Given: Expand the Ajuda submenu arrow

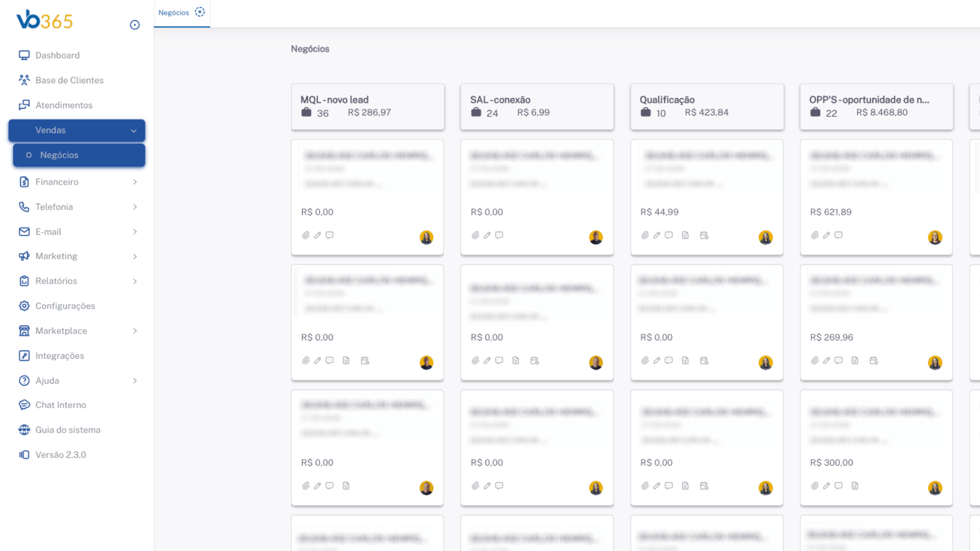Looking at the screenshot, I should click(x=135, y=381).
